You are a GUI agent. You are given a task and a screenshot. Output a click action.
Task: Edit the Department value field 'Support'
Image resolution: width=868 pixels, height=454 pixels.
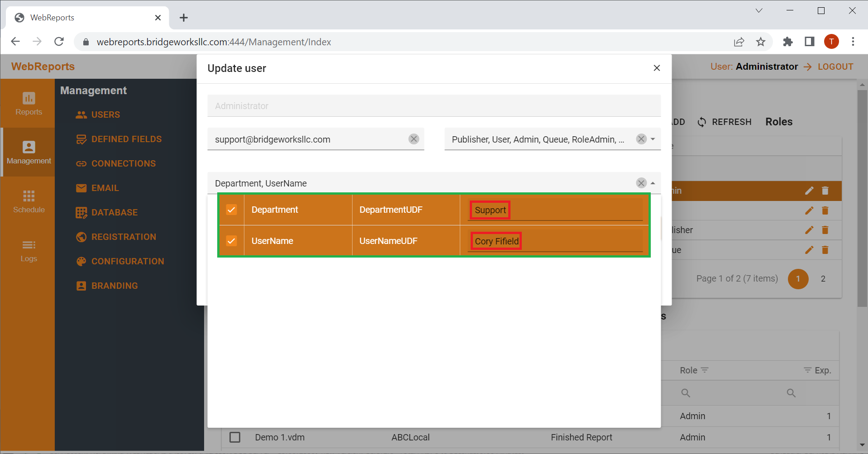pos(555,210)
